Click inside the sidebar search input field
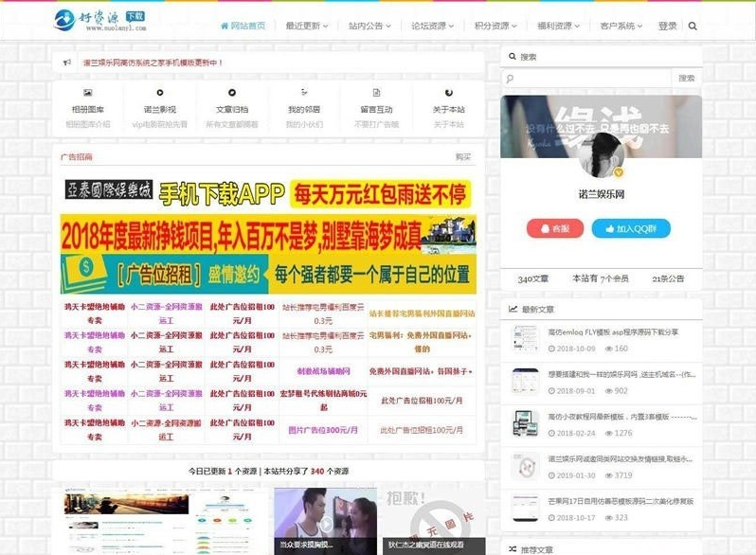The image size is (756, 555). pyautogui.click(x=585, y=79)
